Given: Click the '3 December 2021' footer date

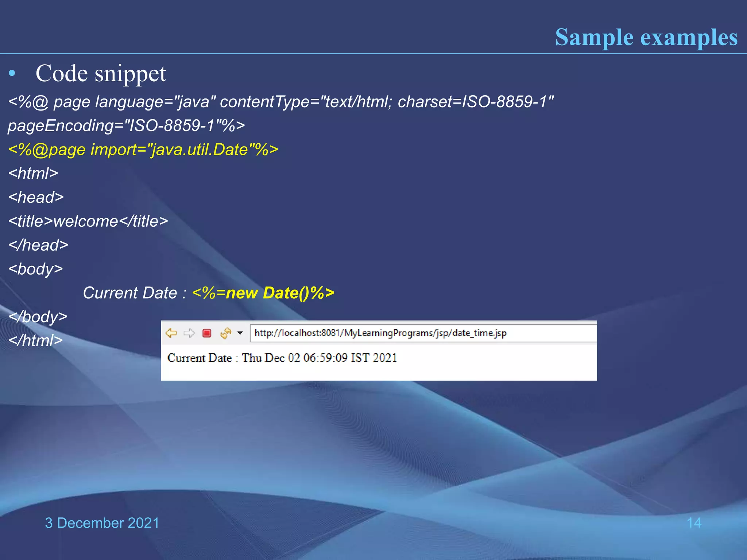Looking at the screenshot, I should [102, 523].
